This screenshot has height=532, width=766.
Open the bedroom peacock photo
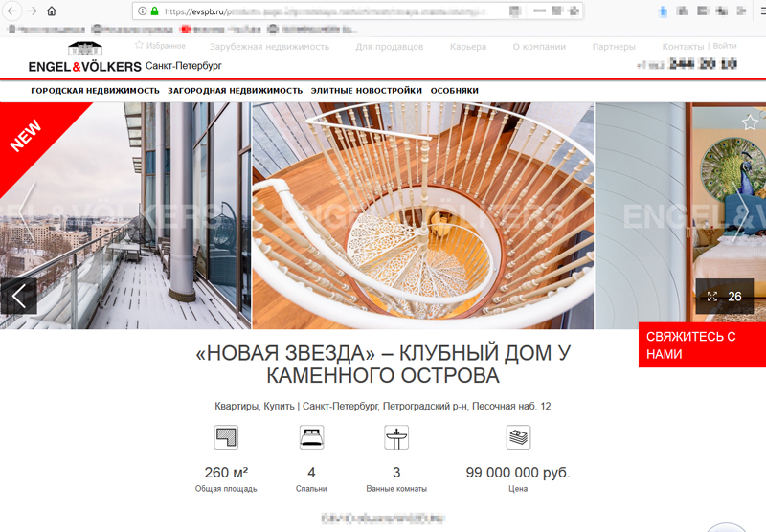(x=681, y=215)
